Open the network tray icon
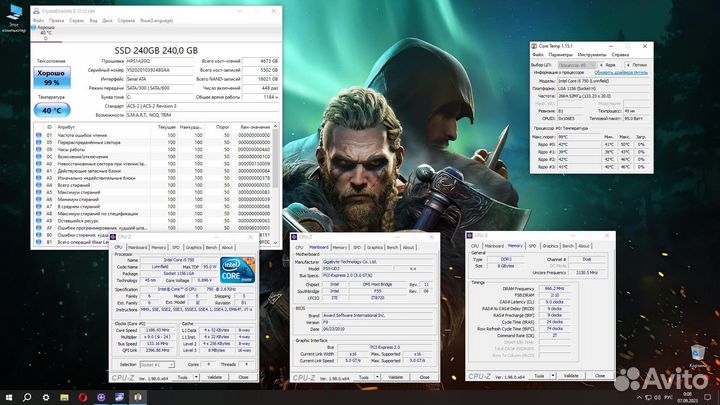This screenshot has height=405, width=720. pyautogui.click(x=648, y=397)
